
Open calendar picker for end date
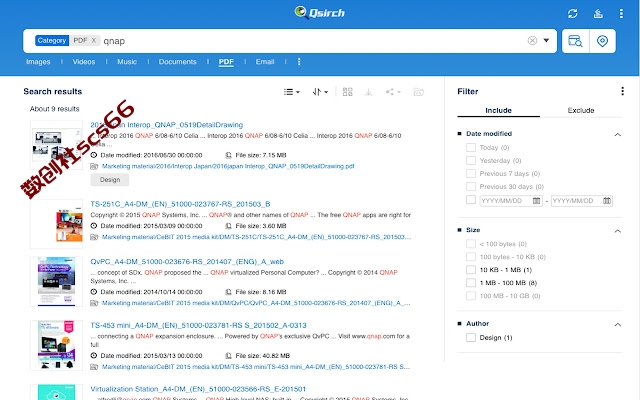607,201
